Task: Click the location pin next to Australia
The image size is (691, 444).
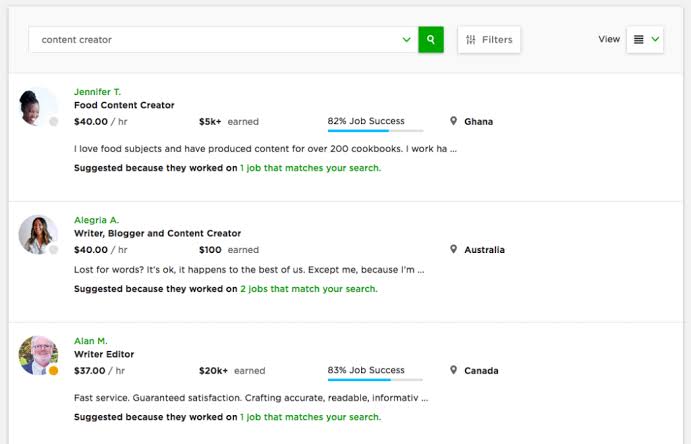Action: coord(453,249)
